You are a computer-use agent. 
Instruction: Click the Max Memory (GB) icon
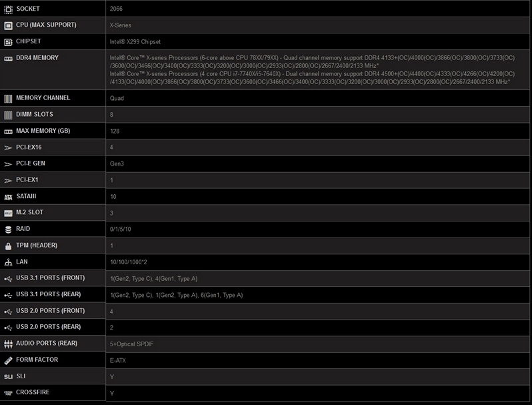click(x=8, y=131)
